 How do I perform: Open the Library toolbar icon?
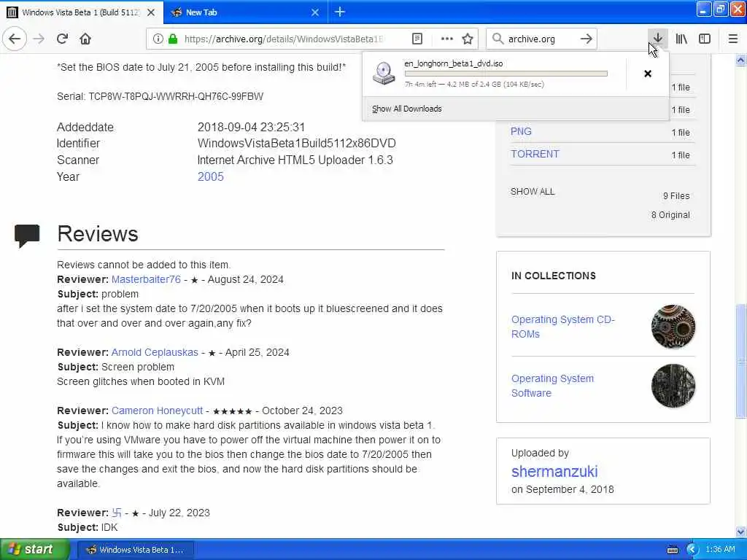point(681,39)
